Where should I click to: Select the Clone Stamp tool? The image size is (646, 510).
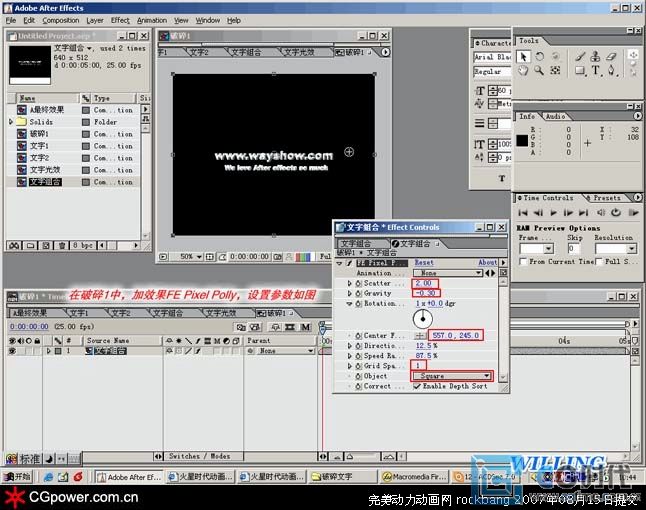pos(596,57)
